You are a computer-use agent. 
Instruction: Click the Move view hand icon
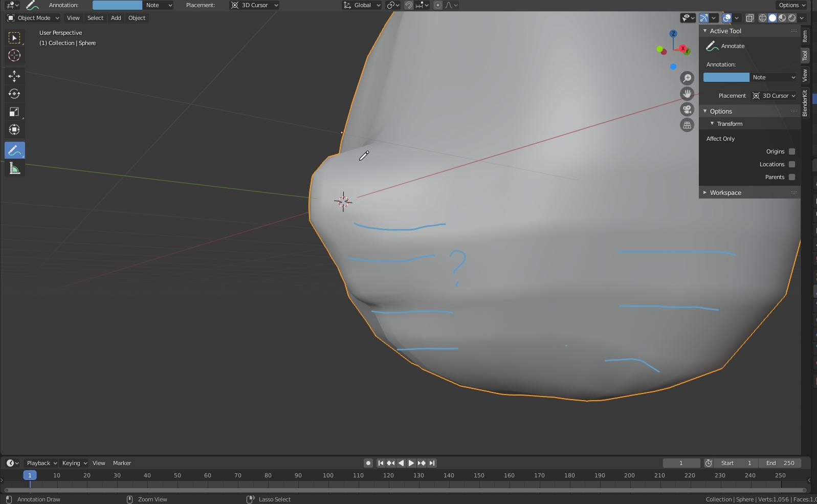pos(687,94)
